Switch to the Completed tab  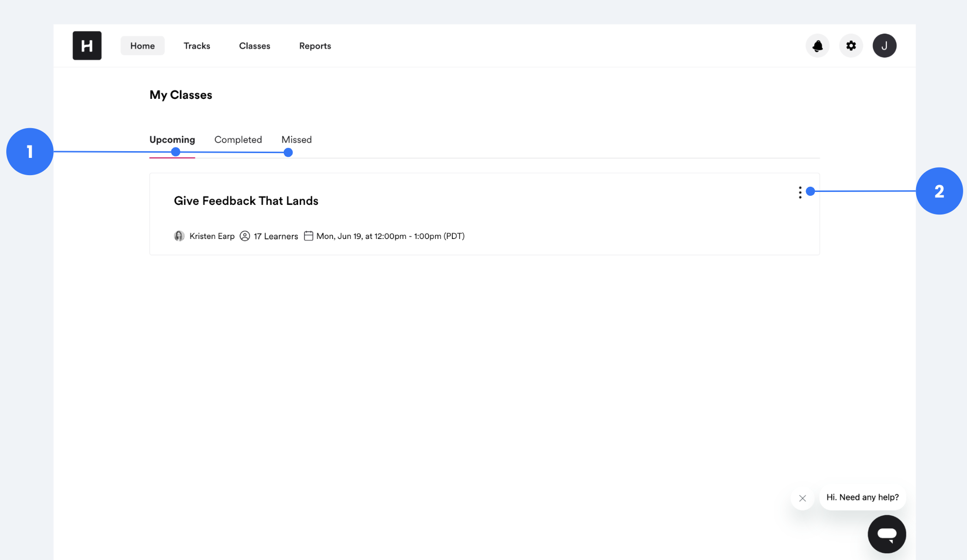click(238, 140)
